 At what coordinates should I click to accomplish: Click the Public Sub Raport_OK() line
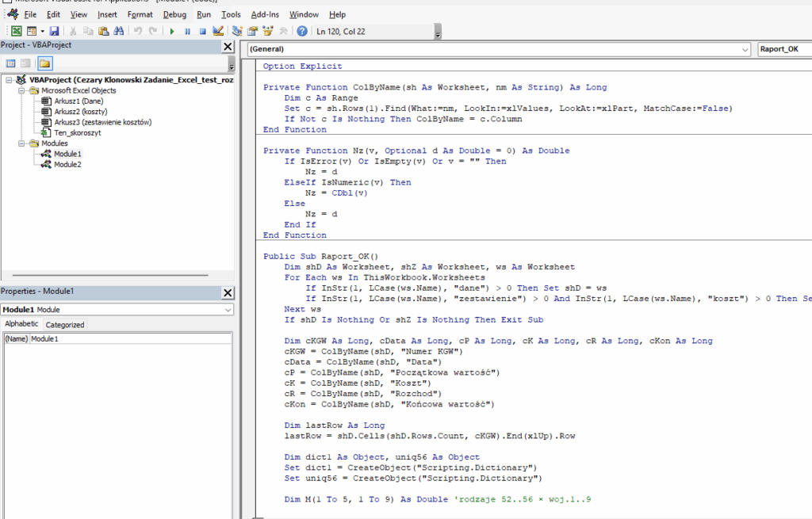320,256
